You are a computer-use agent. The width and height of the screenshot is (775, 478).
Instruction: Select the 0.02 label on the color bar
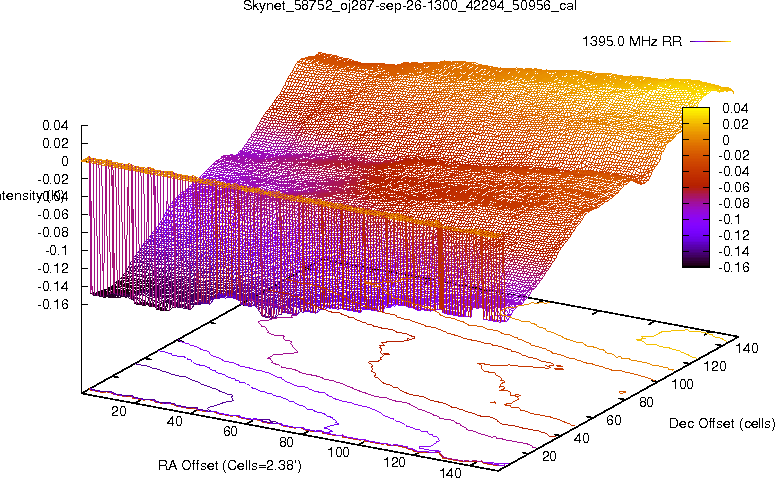click(735, 124)
